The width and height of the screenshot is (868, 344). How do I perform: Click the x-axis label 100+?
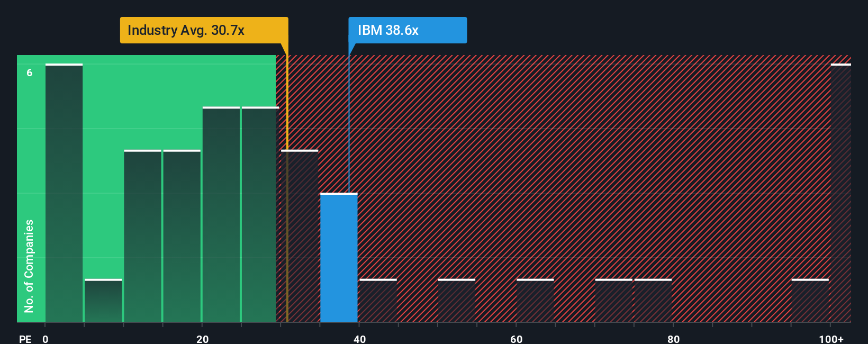(831, 339)
